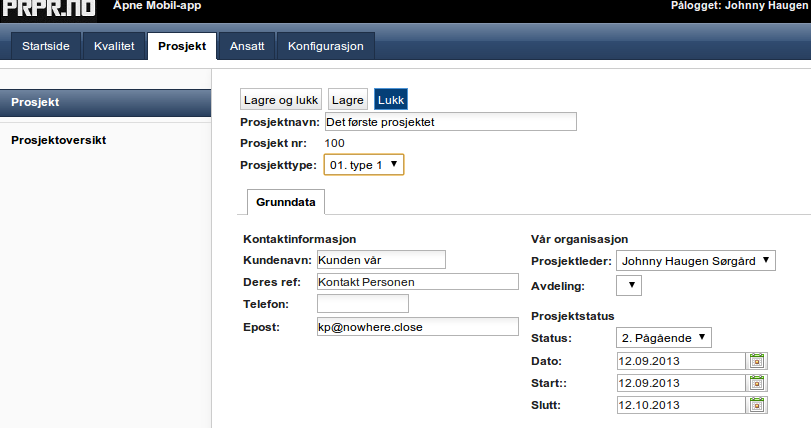Viewport: 811px width, 428px height.
Task: Open the Avdeling dropdown
Action: coord(628,285)
